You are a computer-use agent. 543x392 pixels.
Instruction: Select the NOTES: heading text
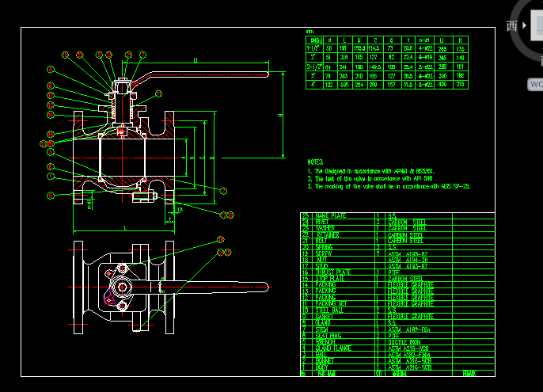tap(315, 160)
